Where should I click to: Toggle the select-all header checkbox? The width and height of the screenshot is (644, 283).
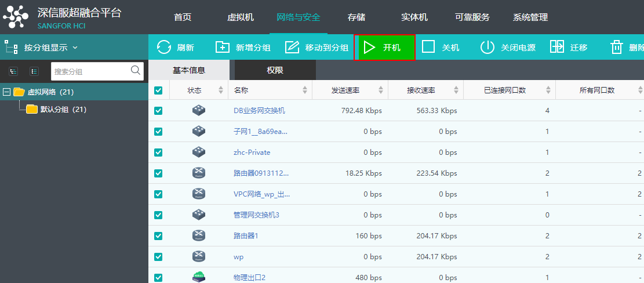158,90
